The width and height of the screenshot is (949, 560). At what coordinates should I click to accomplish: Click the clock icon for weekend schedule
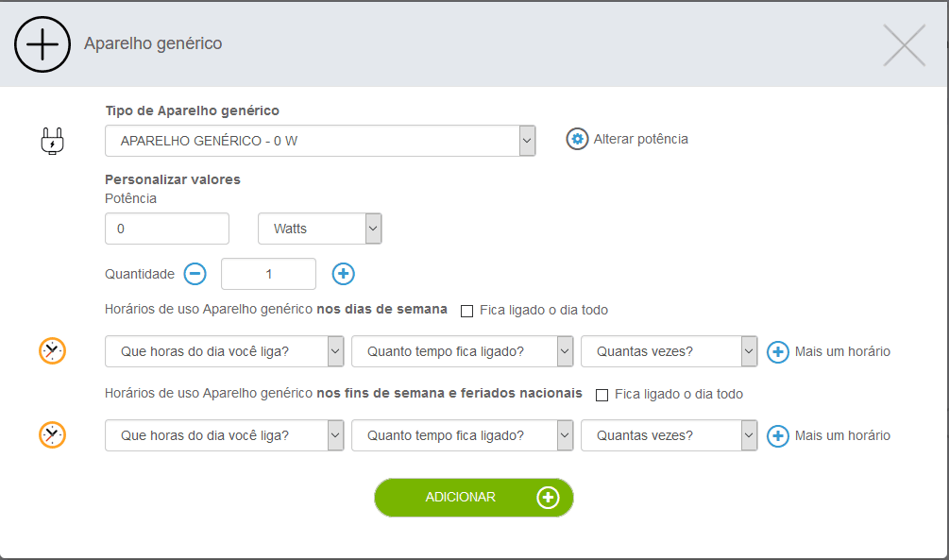54,435
